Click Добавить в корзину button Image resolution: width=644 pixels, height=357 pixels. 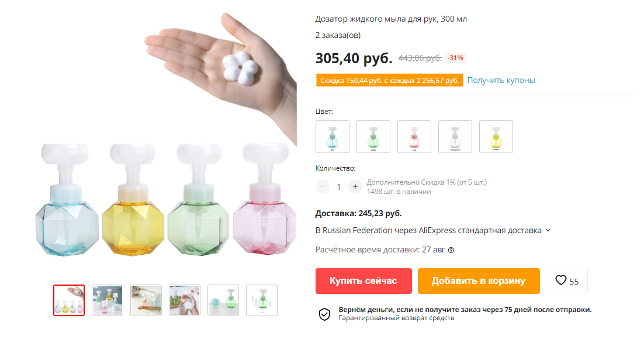479,281
